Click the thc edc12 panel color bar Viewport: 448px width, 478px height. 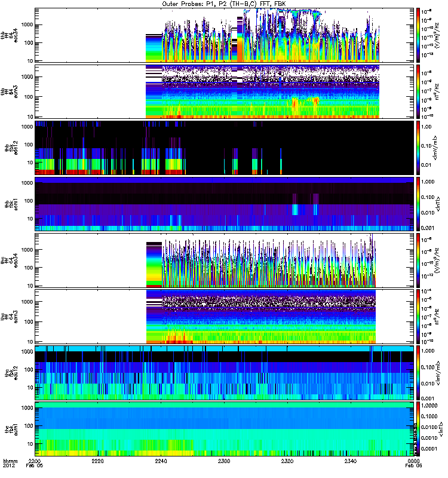pos(418,372)
